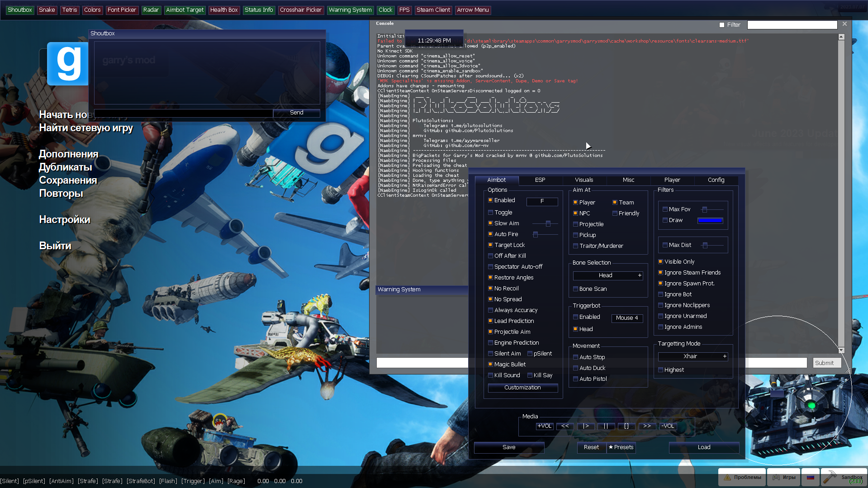Click Найти сетевую игру menu item

pos(86,128)
